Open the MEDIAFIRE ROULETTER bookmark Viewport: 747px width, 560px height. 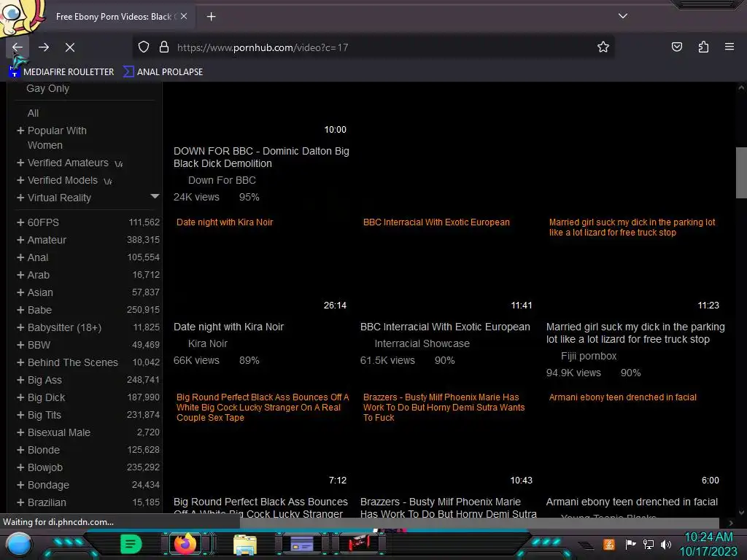[x=62, y=72]
